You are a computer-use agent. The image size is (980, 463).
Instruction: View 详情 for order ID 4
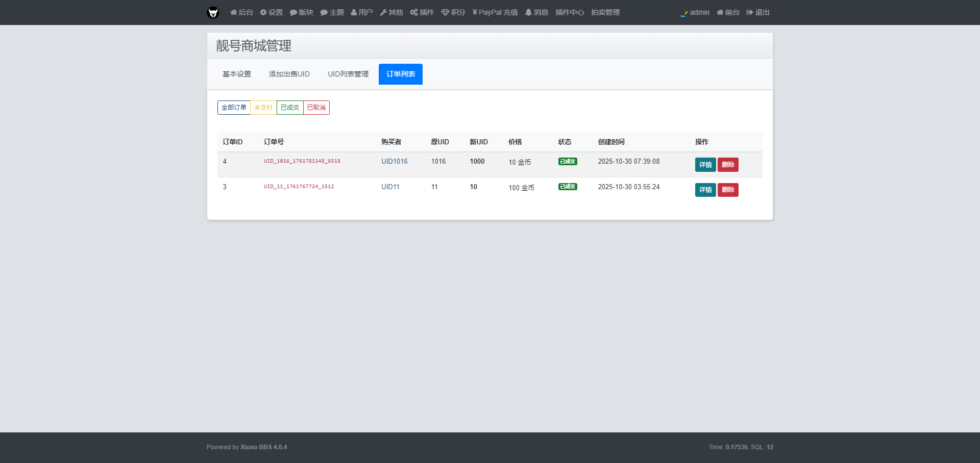[705, 165]
